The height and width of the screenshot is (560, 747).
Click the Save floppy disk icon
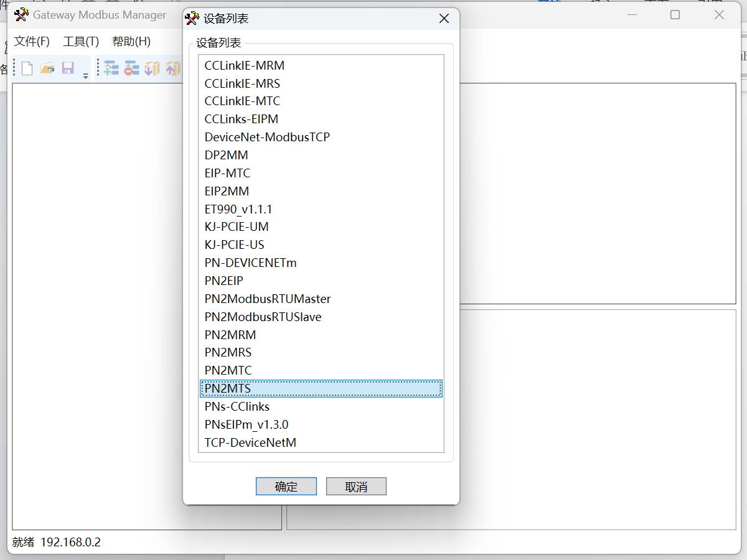pyautogui.click(x=68, y=68)
